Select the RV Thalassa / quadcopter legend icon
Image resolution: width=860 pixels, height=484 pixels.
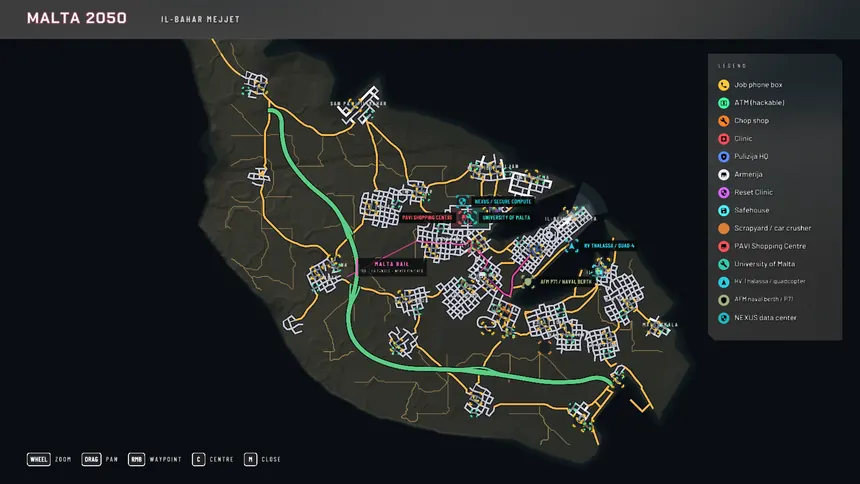tap(723, 282)
